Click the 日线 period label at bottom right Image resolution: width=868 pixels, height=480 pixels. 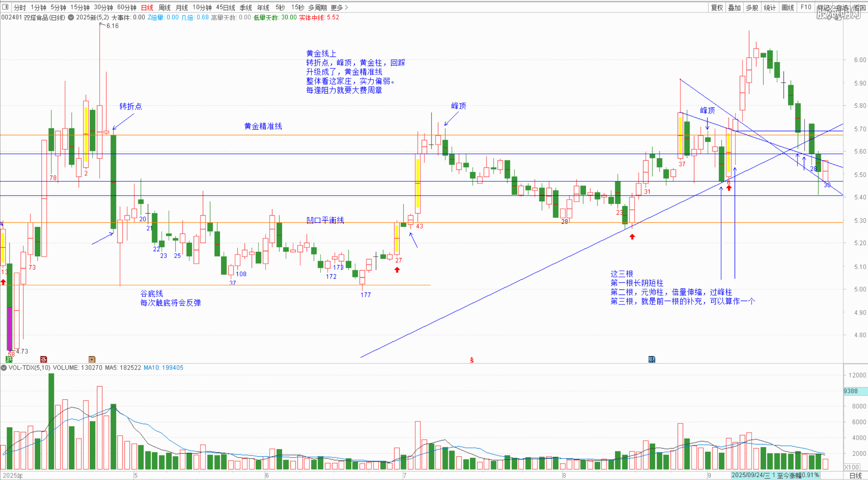855,476
